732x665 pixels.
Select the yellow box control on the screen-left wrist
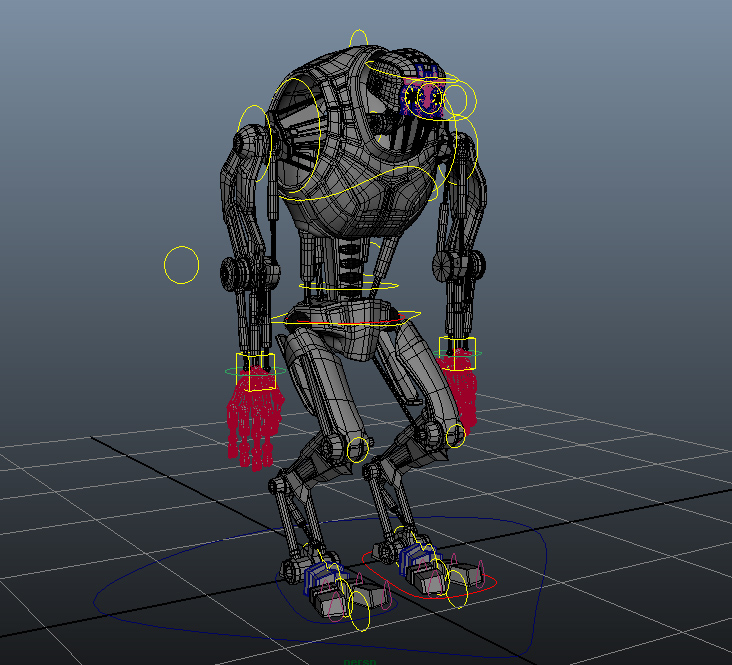coord(255,372)
